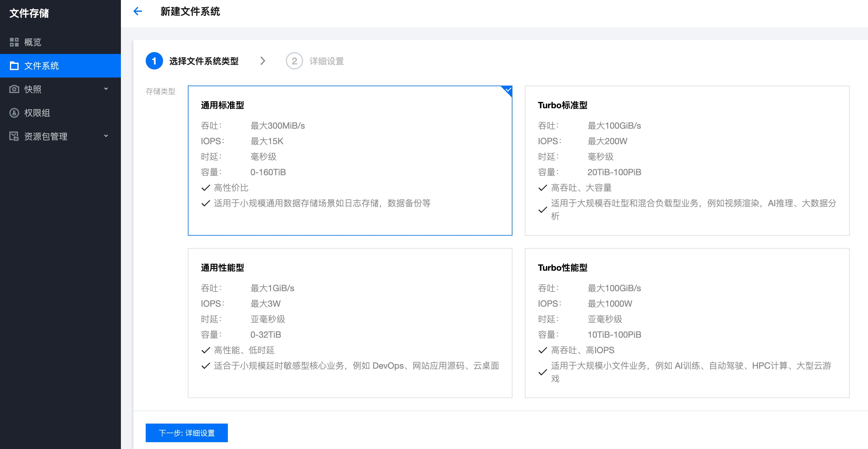Expand the 快照 submenu arrow
The height and width of the screenshot is (449, 868).
tap(106, 89)
